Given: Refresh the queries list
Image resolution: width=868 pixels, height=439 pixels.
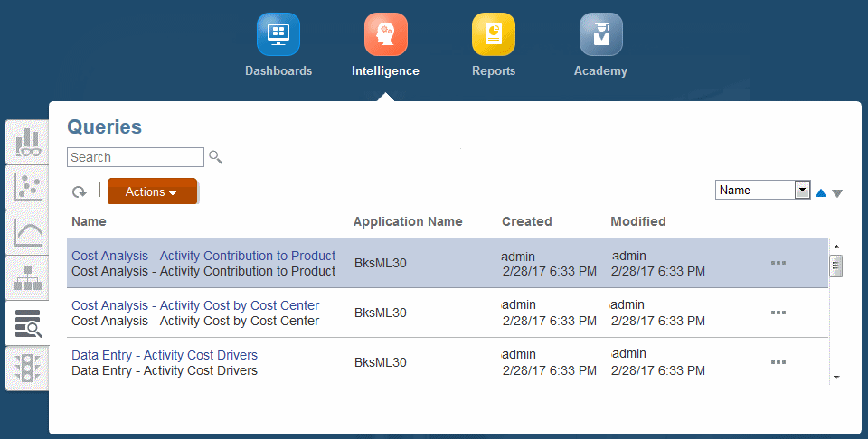Looking at the screenshot, I should click(80, 191).
